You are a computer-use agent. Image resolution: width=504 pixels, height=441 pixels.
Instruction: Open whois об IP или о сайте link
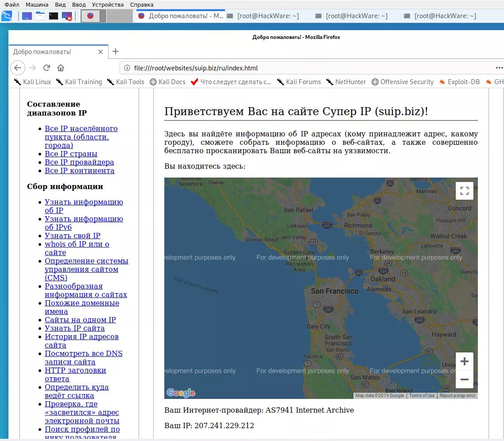tap(77, 248)
